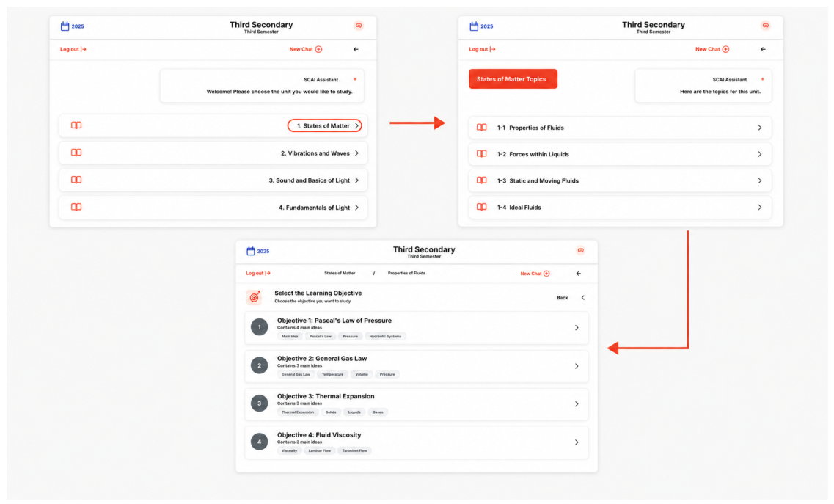Screen dimensions: 834x504
Task: Go back using the arrow on unit selection screen
Action: point(356,49)
